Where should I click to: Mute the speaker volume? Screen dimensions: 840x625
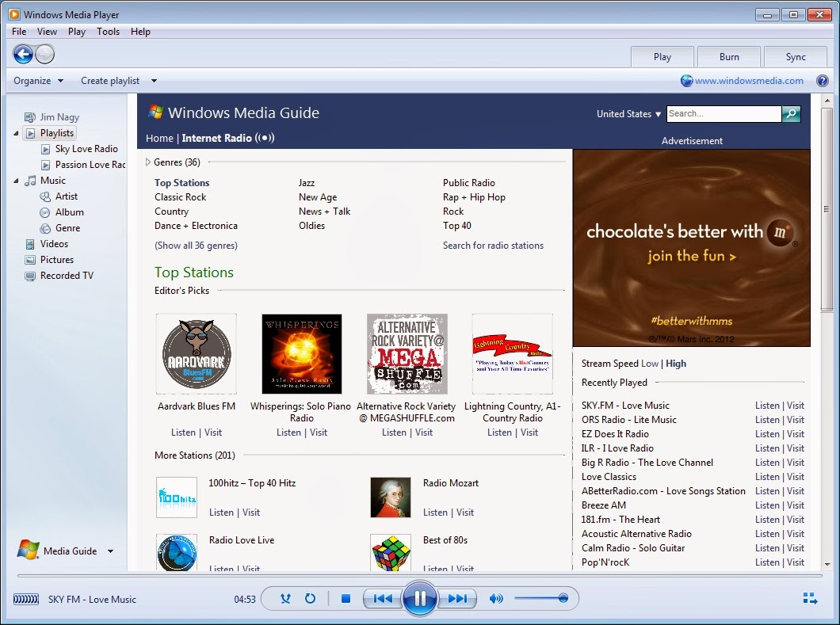(496, 599)
